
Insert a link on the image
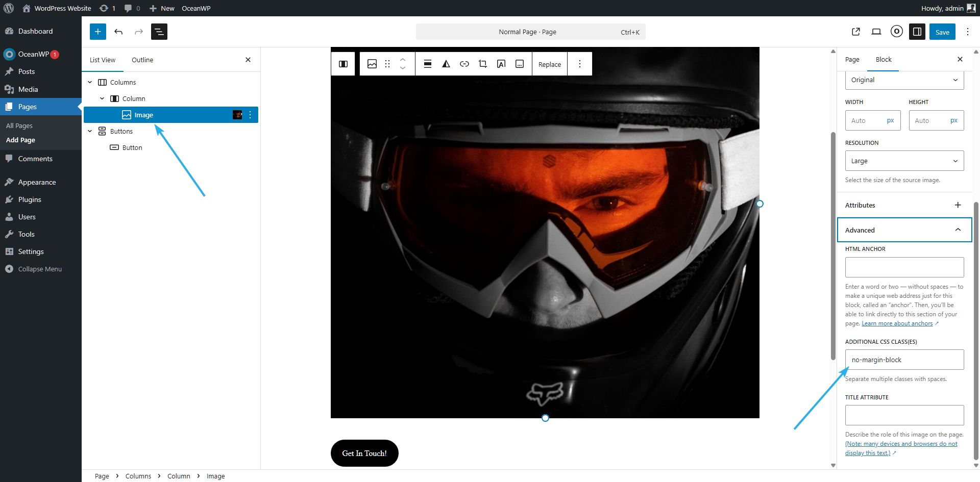pos(464,64)
